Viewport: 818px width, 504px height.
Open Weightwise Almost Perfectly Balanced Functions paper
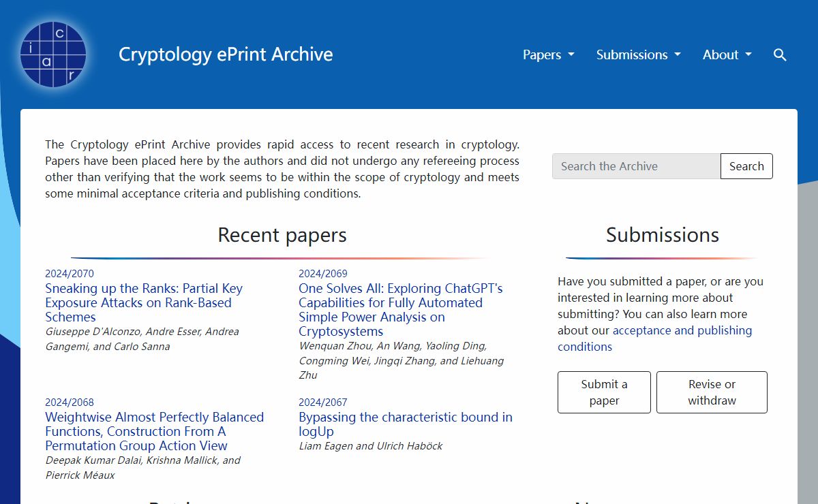coord(154,431)
